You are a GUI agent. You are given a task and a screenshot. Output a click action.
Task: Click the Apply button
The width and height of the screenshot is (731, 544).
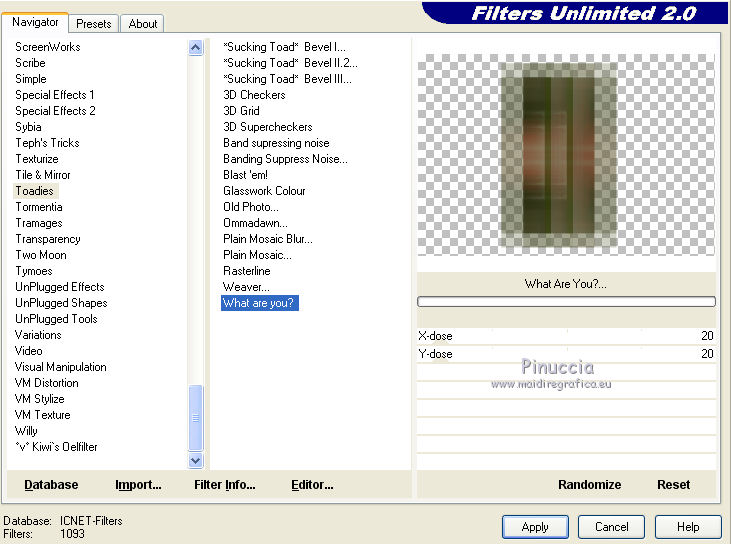click(535, 527)
